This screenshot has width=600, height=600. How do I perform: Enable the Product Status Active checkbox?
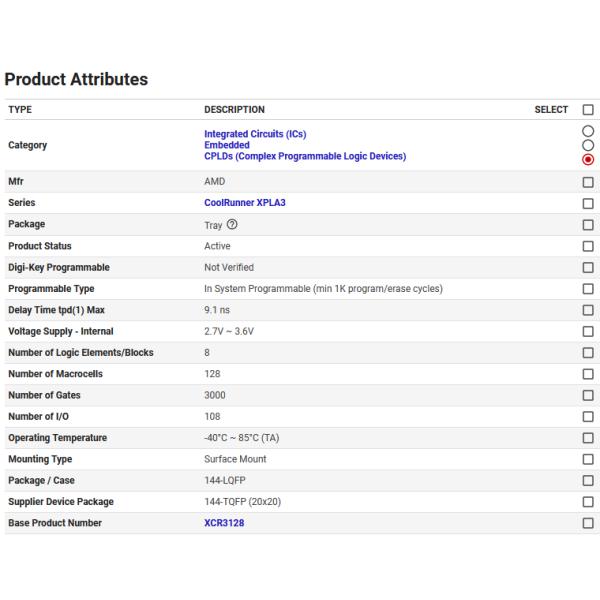click(588, 246)
